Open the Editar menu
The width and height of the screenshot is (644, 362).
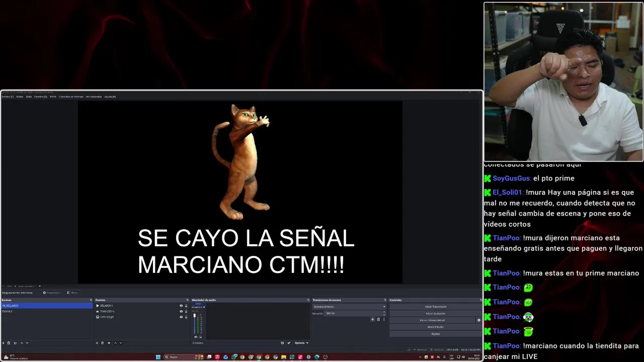coord(20,97)
